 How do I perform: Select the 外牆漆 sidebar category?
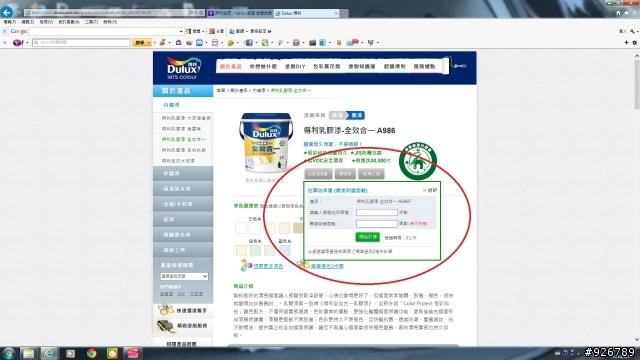coord(183,173)
